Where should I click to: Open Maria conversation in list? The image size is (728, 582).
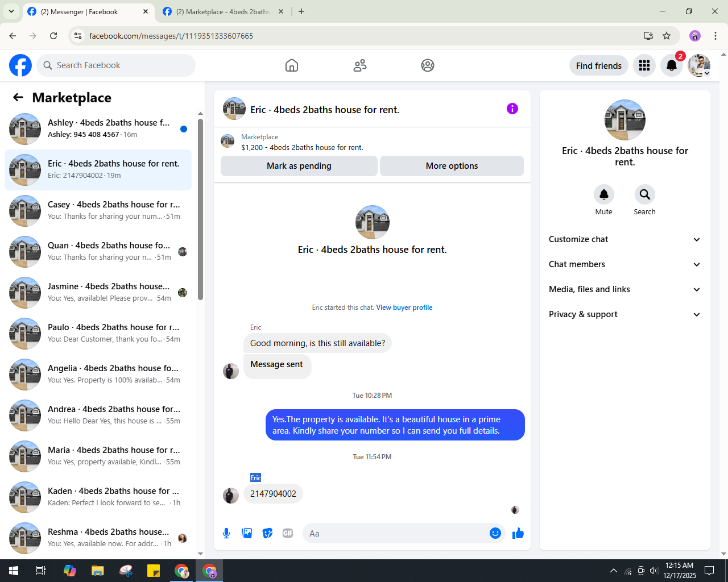(x=98, y=456)
